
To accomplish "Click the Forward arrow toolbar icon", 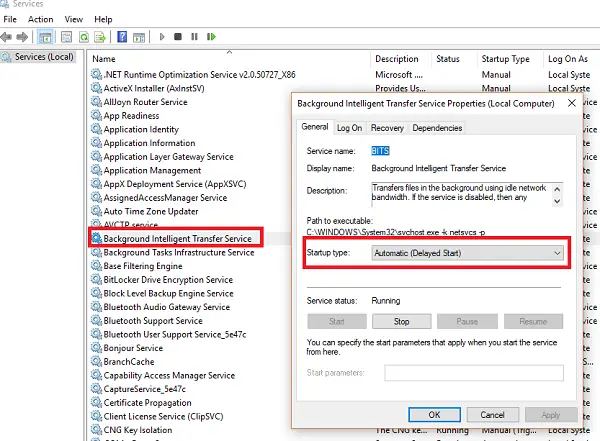I will click(x=22, y=37).
